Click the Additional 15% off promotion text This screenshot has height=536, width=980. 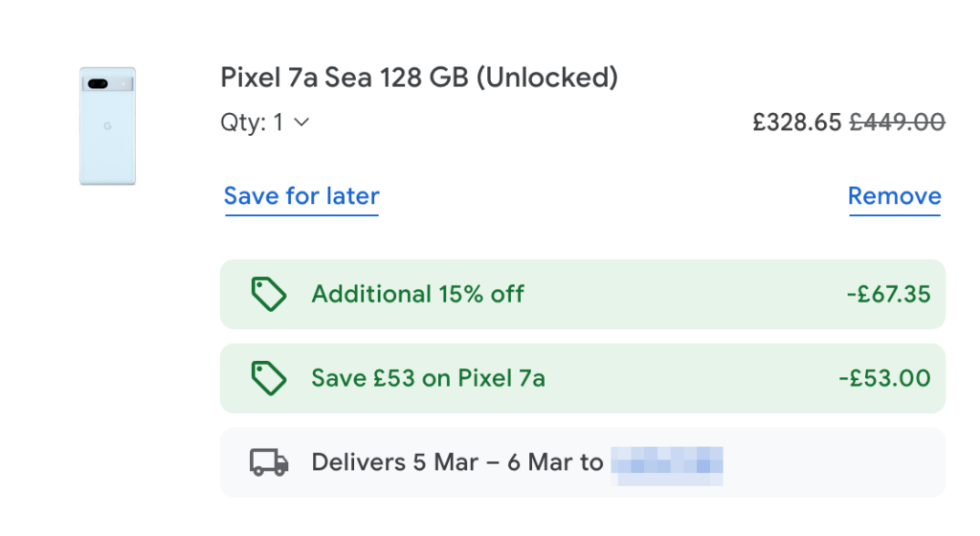(x=417, y=294)
